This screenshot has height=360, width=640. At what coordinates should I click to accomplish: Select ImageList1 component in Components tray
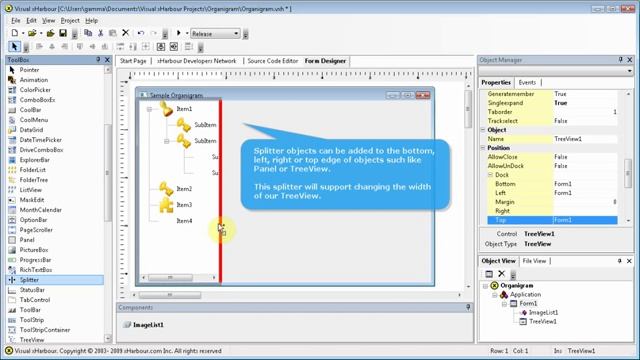point(144,325)
